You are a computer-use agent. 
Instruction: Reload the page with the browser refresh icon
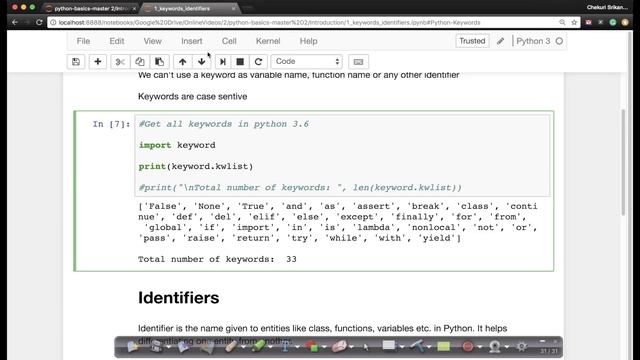coord(39,22)
